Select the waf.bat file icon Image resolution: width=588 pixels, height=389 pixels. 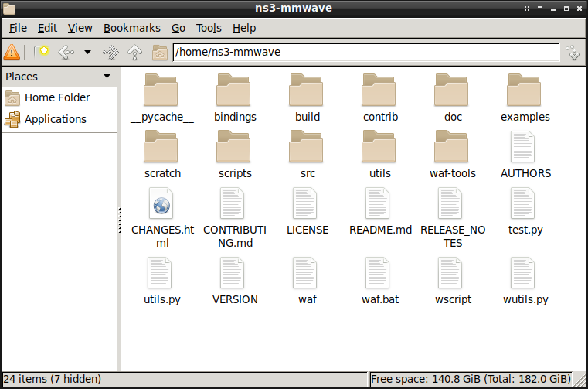tap(378, 273)
